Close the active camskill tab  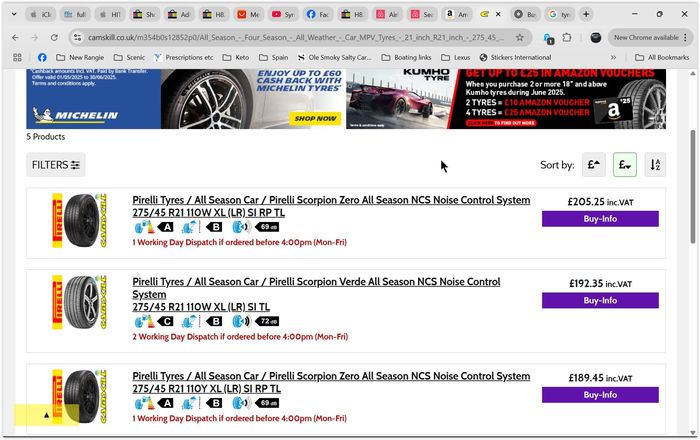(x=498, y=14)
